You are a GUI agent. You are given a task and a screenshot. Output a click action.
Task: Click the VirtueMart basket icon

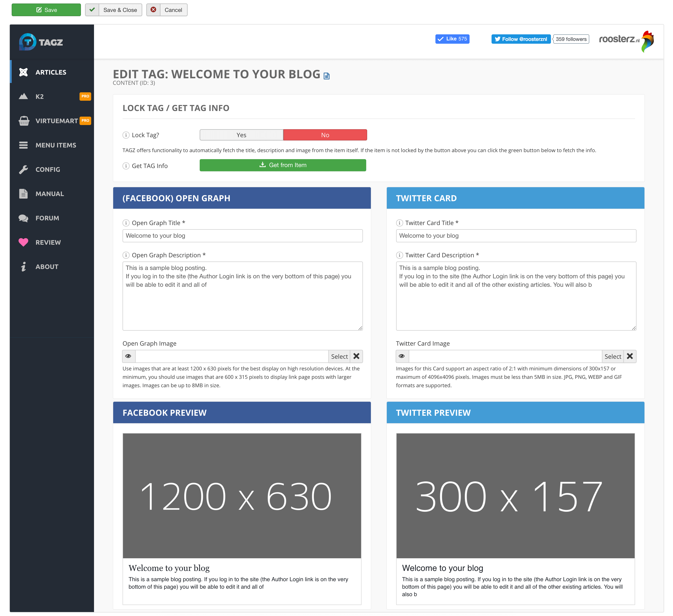(x=24, y=121)
